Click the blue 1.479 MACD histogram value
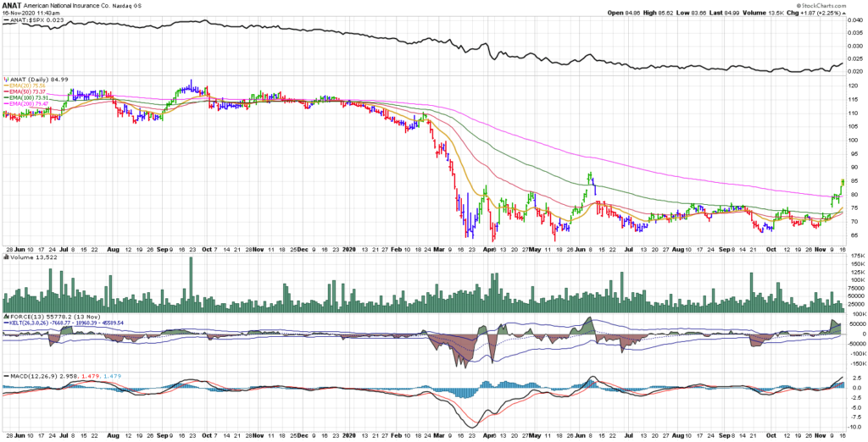This screenshot has height=442, width=868. 111,376
